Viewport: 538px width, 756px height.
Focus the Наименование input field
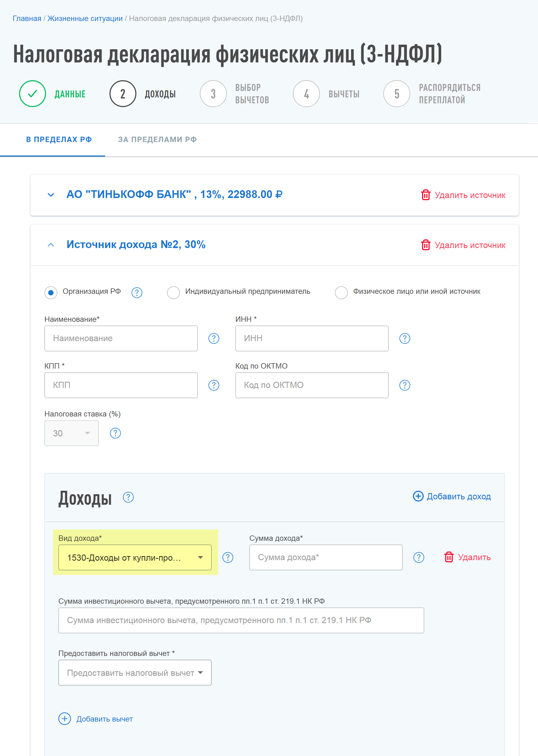coord(121,338)
